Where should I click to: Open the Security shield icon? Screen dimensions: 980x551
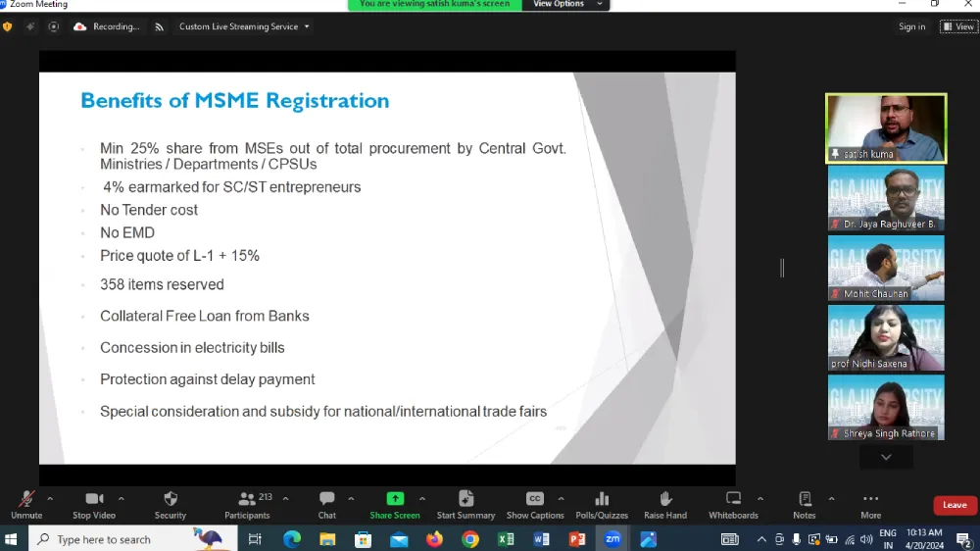tap(171, 499)
